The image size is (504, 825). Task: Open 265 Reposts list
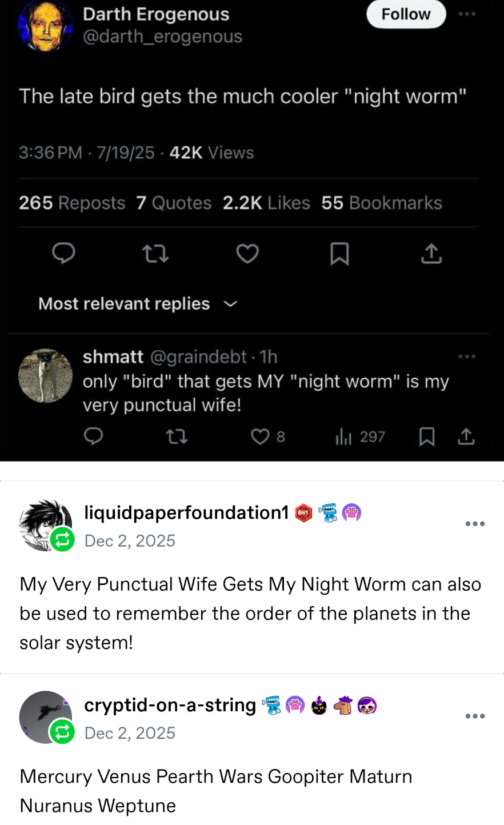[x=72, y=203]
